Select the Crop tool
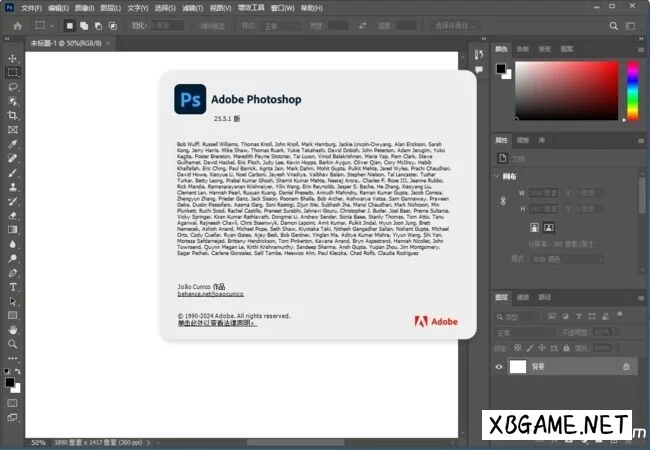 pyautogui.click(x=13, y=115)
